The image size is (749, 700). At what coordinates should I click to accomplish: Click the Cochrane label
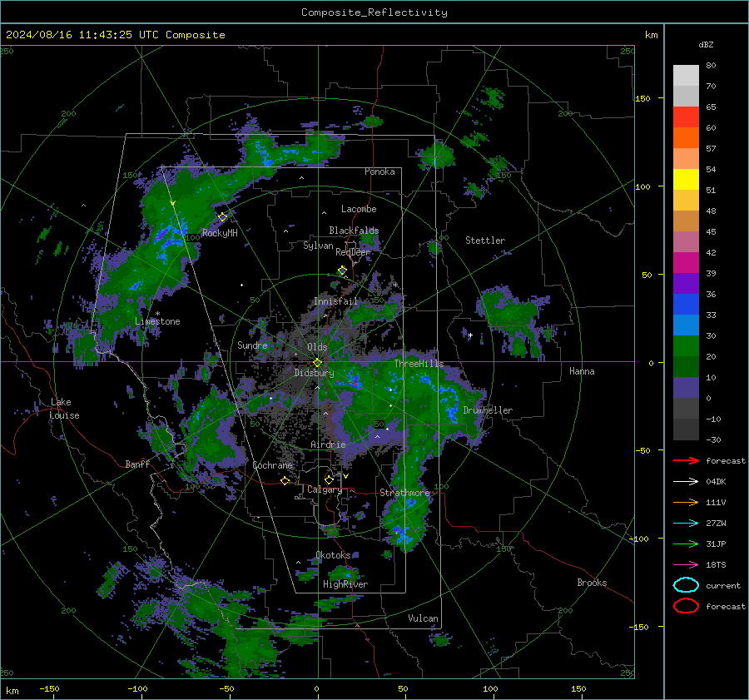tap(272, 465)
